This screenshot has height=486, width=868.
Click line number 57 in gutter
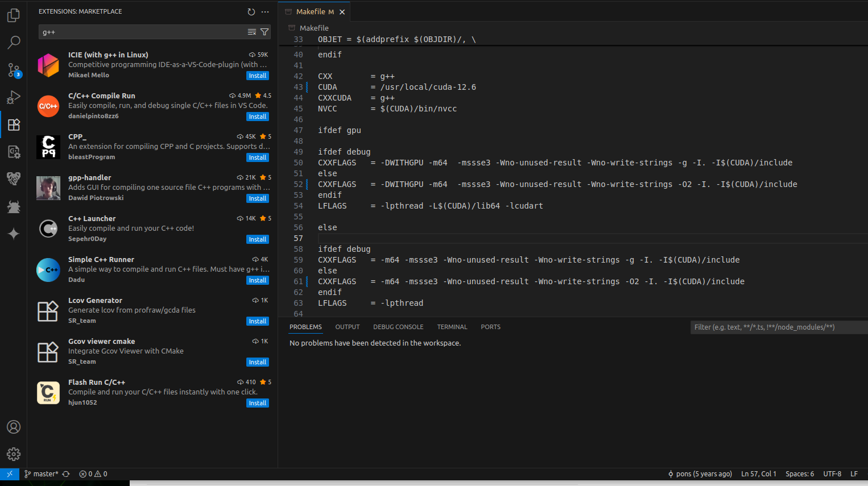(x=298, y=238)
